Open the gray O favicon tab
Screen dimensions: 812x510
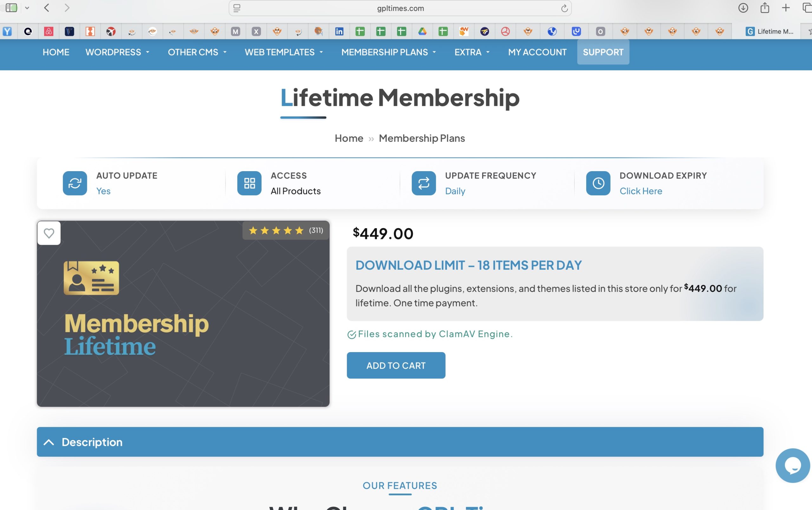[600, 31]
